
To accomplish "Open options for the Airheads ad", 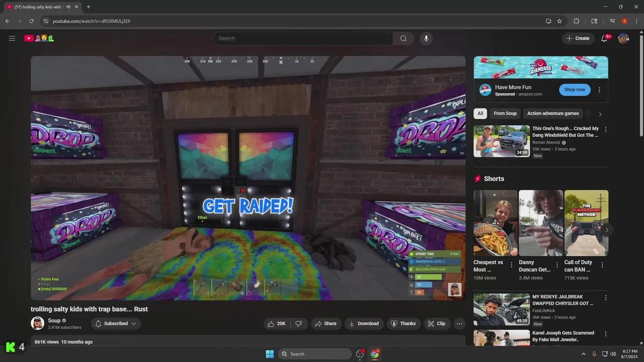I will coord(599,90).
